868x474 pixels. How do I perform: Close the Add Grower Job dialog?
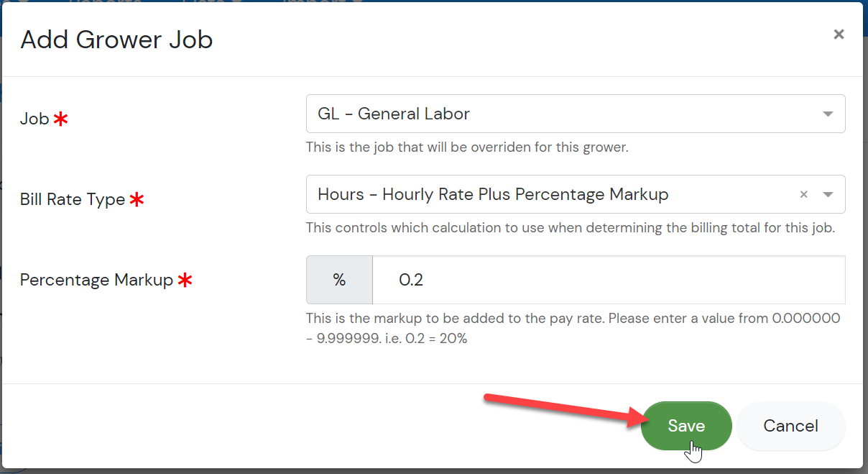(x=839, y=34)
